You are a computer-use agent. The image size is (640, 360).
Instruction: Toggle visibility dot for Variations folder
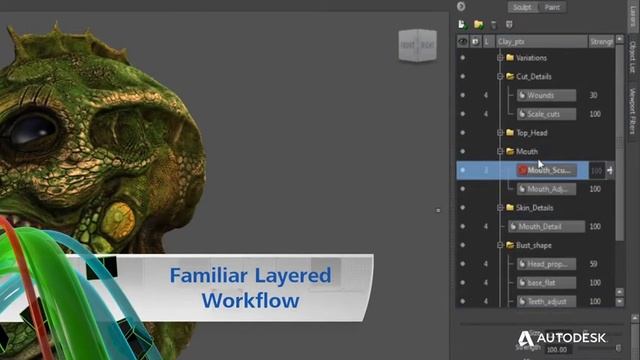(462, 58)
